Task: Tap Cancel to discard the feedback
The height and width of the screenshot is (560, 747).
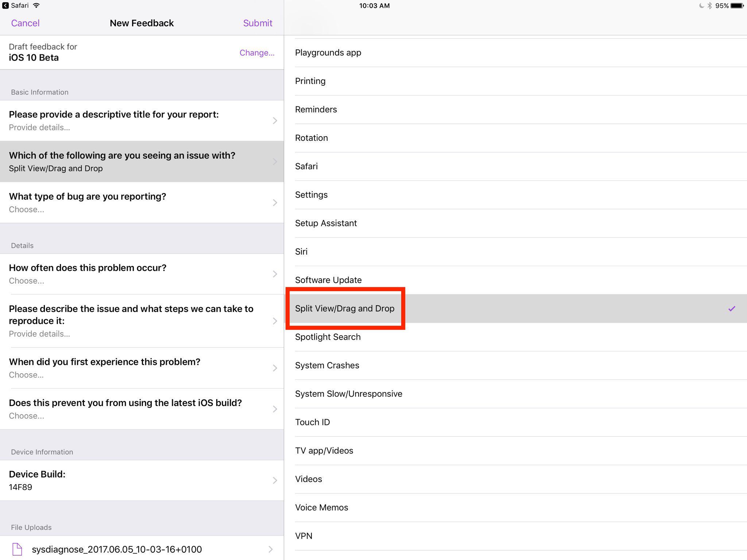Action: tap(25, 23)
